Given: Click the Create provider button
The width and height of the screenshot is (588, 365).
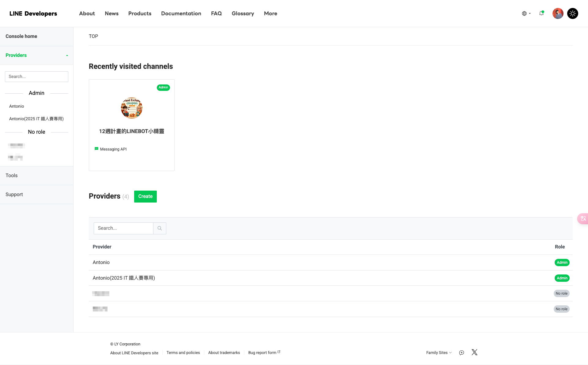Looking at the screenshot, I should tap(145, 196).
